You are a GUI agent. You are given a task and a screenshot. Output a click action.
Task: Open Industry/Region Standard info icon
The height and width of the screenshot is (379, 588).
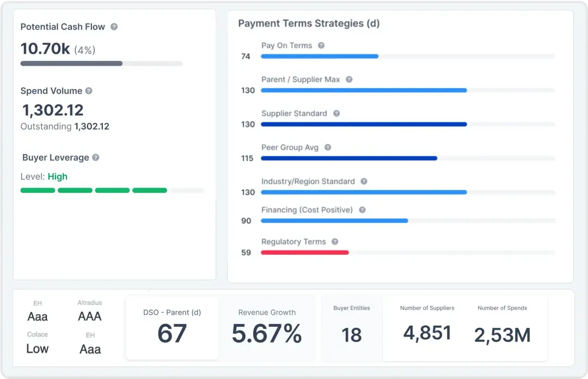point(364,181)
